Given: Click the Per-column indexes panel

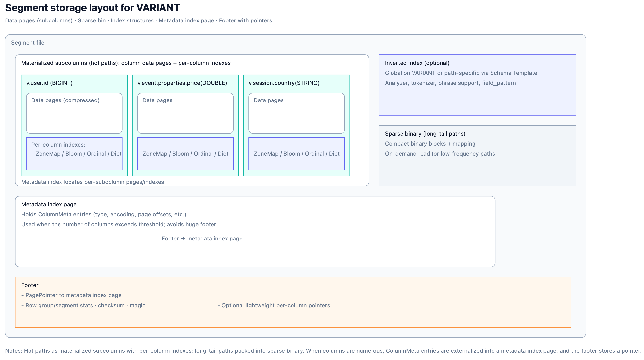Looking at the screenshot, I should tap(74, 154).
